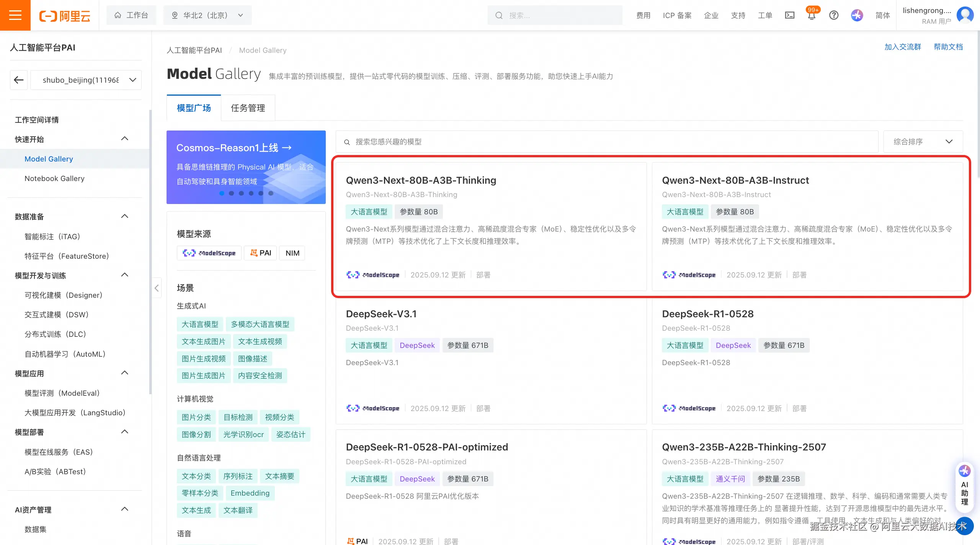Open the Qwen3-Next-80B-A3B-Instruct model title
Viewport: 980px width, 545px height.
tap(735, 180)
